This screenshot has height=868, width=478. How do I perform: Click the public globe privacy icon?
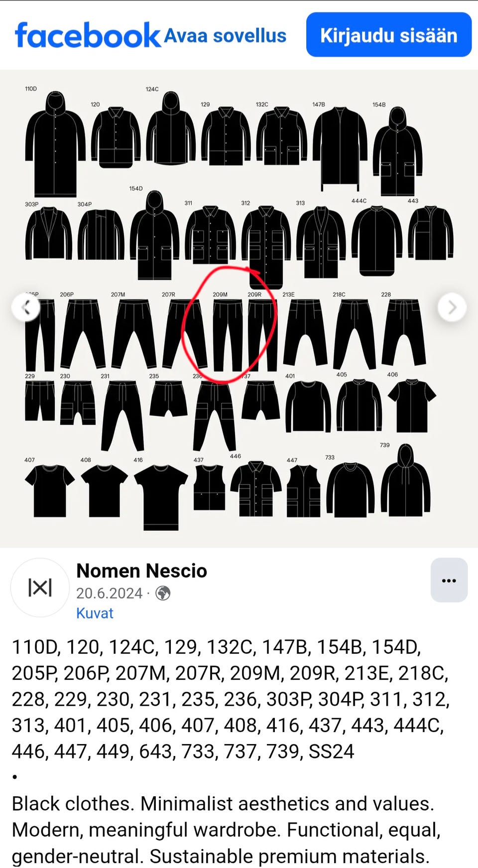point(163,593)
